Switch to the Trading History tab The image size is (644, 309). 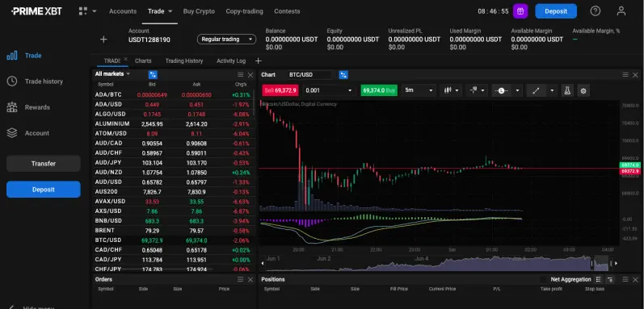184,61
